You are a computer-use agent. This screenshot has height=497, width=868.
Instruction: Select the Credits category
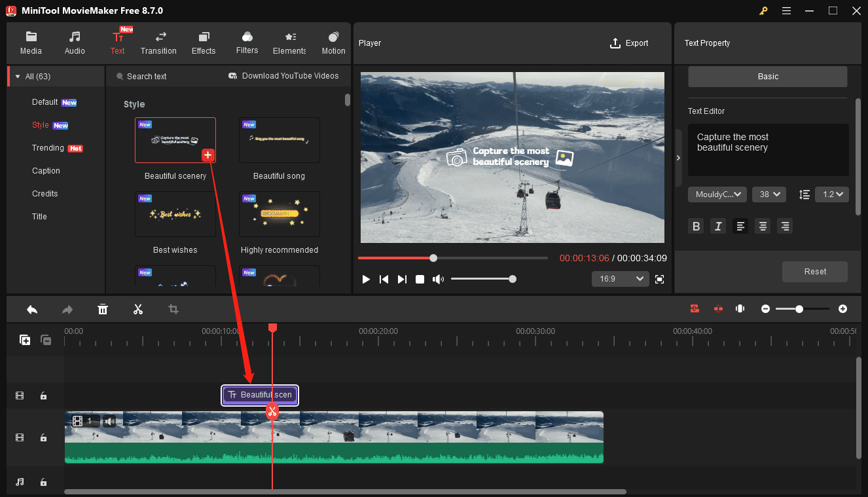pos(45,194)
